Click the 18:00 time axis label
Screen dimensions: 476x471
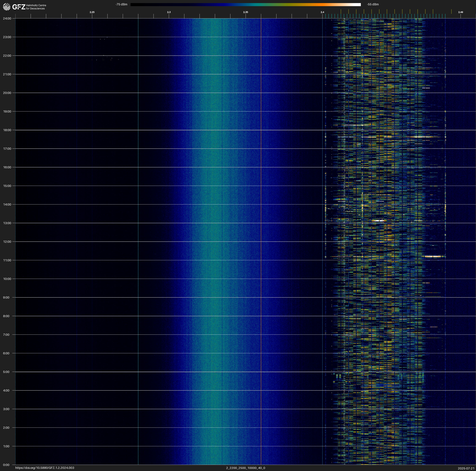[x=7, y=130]
